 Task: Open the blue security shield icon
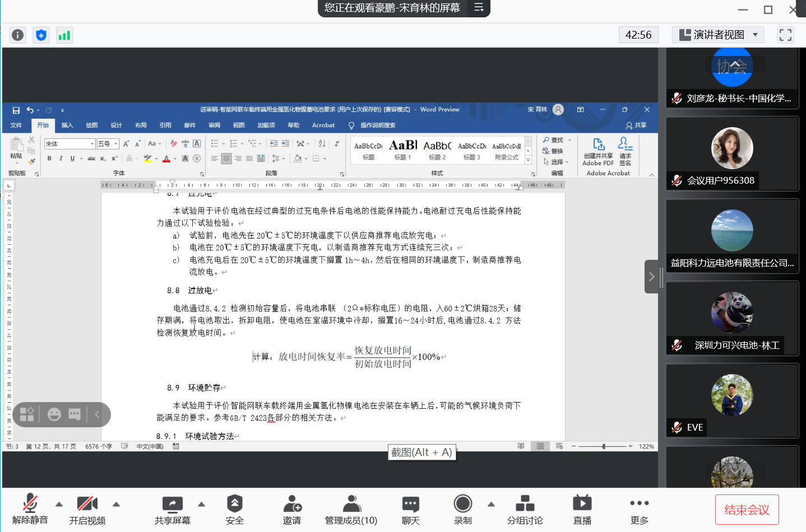pyautogui.click(x=41, y=35)
